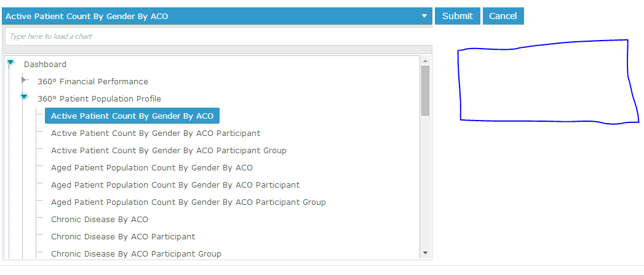Choose Chronic Disease By ACO Participant Group

click(136, 253)
